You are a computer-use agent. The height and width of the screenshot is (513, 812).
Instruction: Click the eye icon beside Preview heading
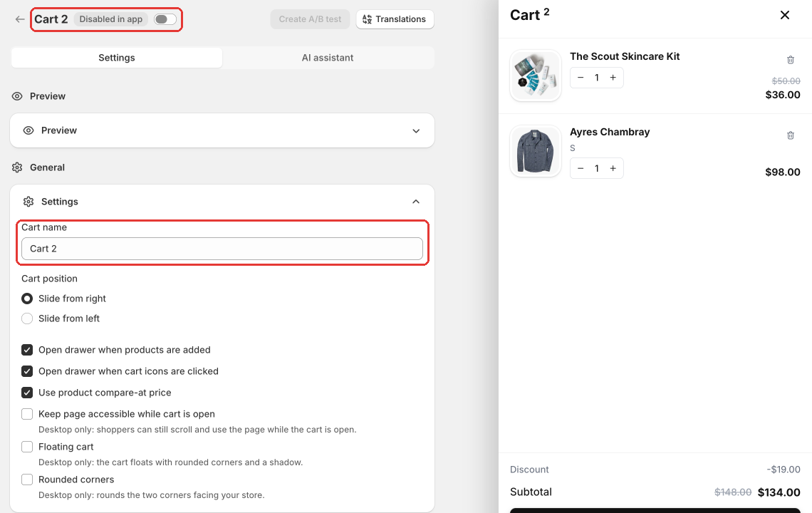[17, 96]
